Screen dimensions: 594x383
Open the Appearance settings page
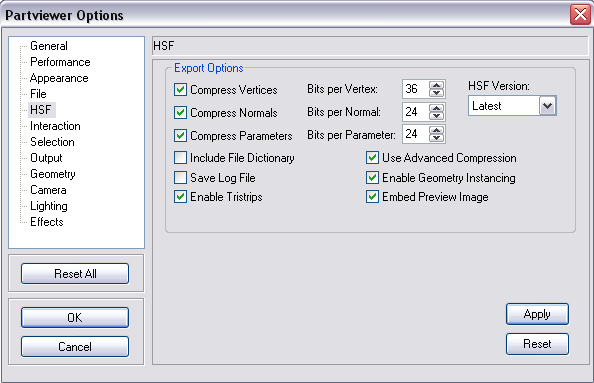pyautogui.click(x=59, y=78)
